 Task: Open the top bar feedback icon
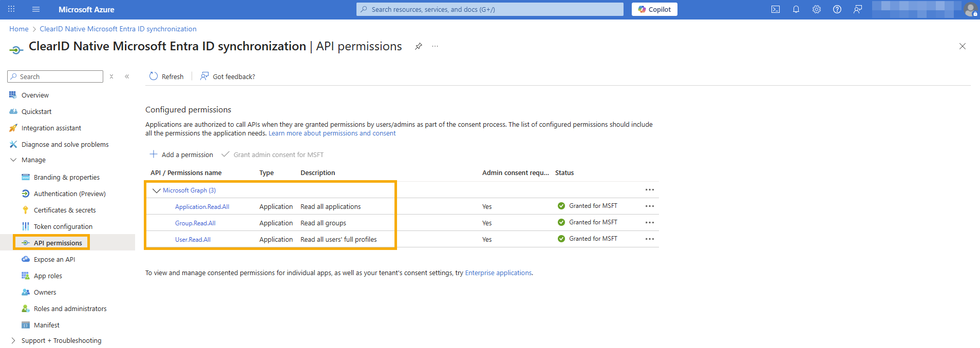pyautogui.click(x=858, y=9)
